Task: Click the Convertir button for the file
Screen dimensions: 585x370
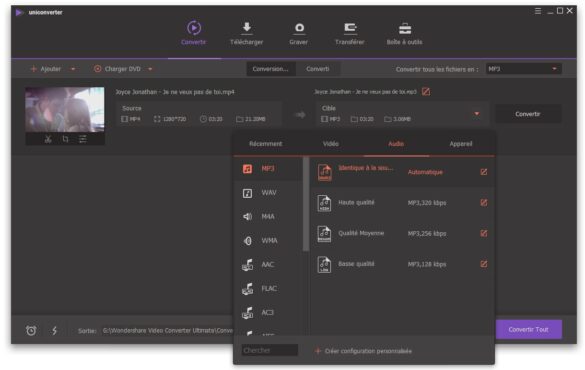Action: point(528,114)
